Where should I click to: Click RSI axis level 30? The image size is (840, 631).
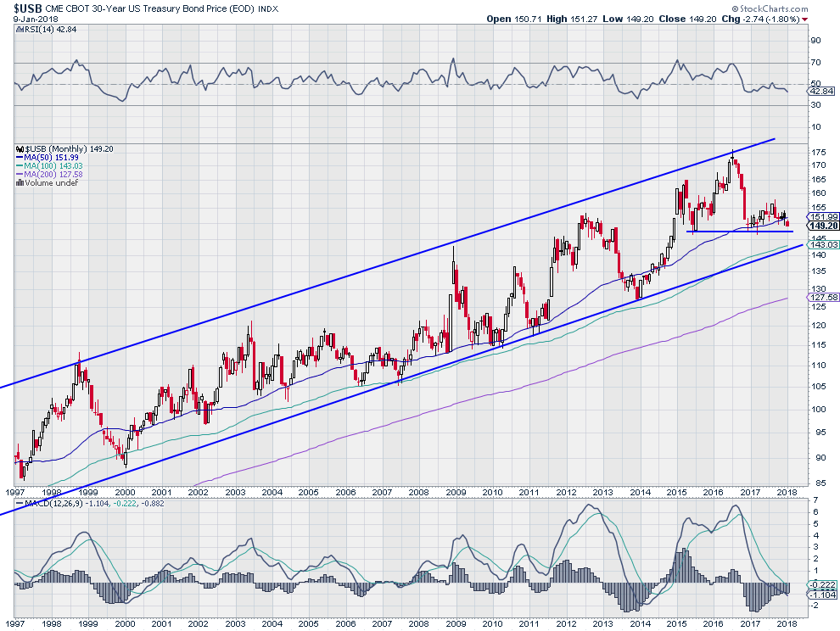click(816, 105)
